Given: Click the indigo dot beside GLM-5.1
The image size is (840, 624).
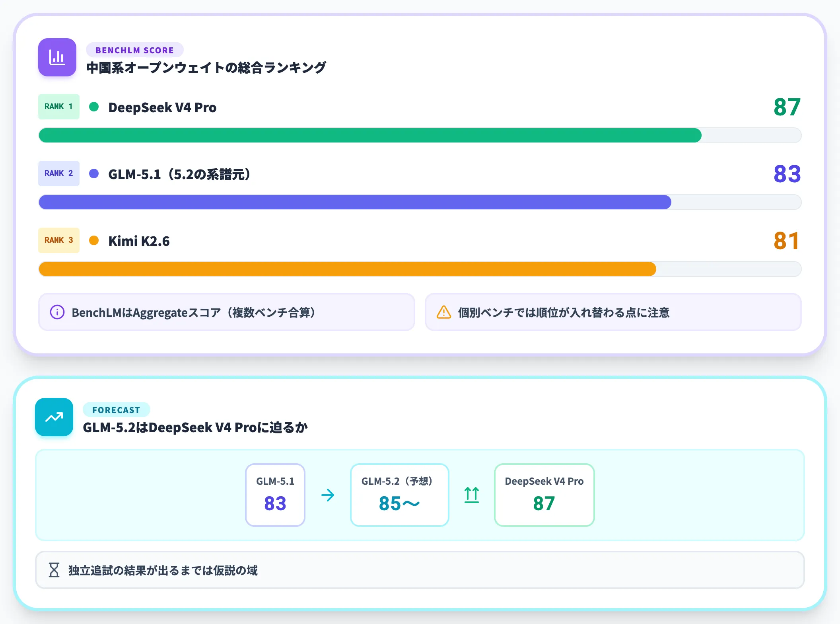Looking at the screenshot, I should pos(94,174).
